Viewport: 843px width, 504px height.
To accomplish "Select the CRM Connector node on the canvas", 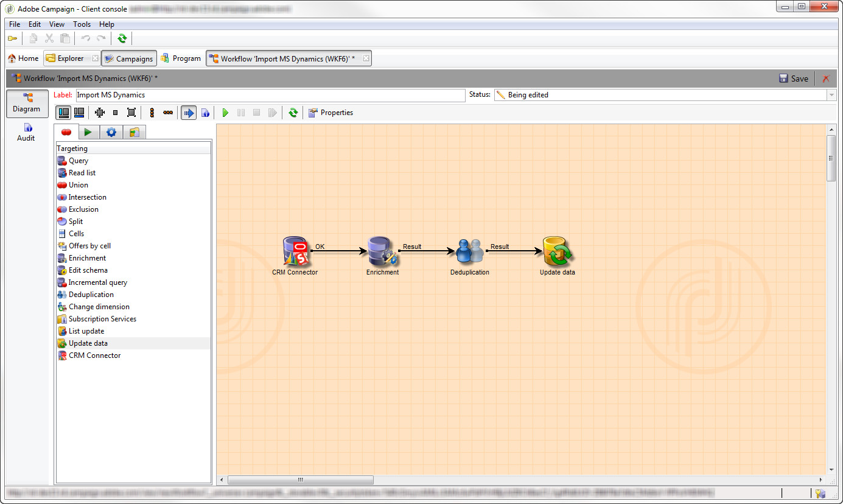I will tap(296, 251).
